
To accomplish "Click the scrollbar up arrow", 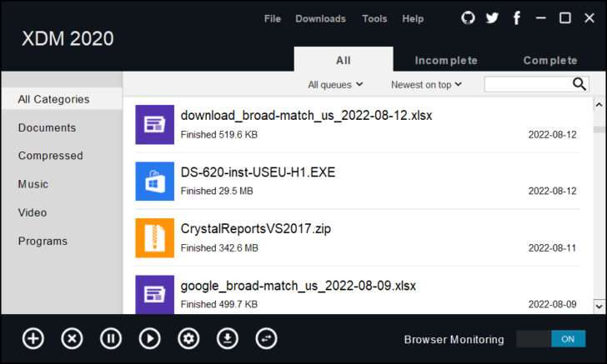I will pyautogui.click(x=599, y=104).
